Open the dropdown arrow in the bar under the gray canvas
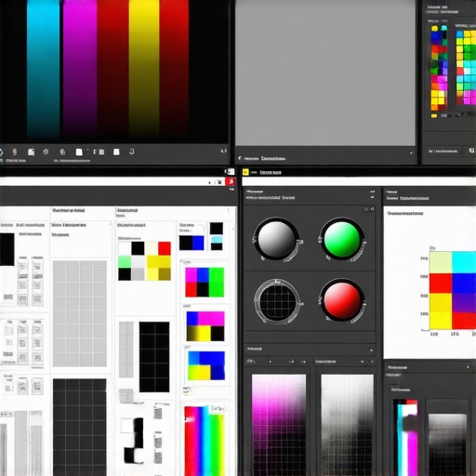 tap(411, 153)
